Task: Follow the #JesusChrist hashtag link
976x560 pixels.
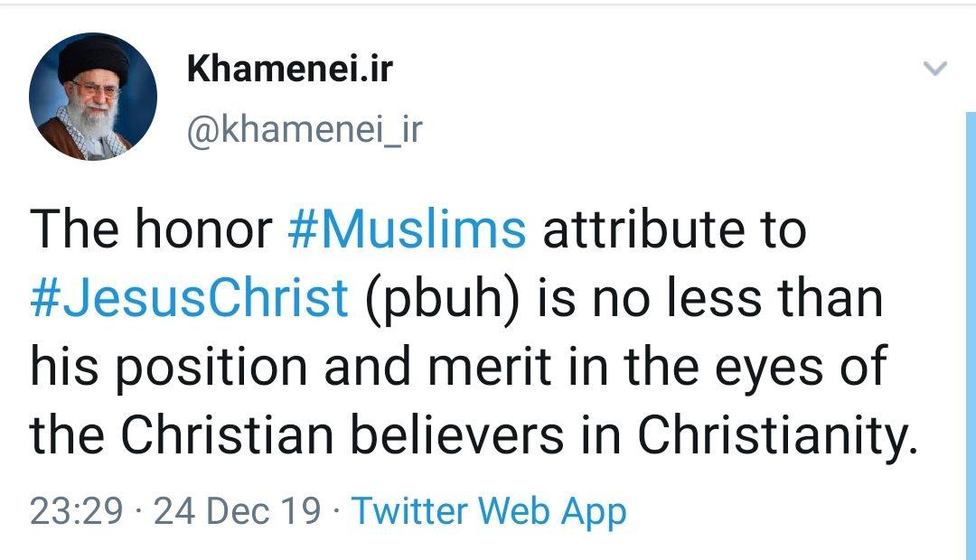Action: [x=190, y=297]
